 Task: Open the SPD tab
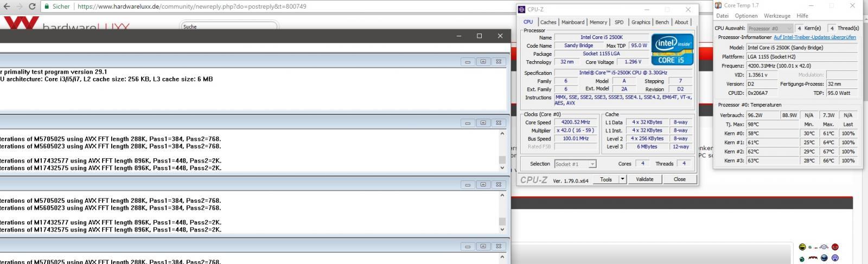(619, 22)
